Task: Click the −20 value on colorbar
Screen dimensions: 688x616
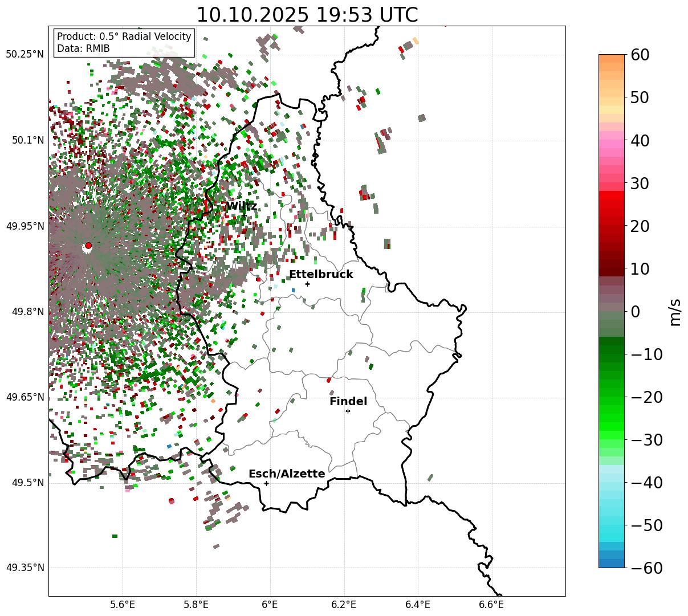Action: click(646, 397)
